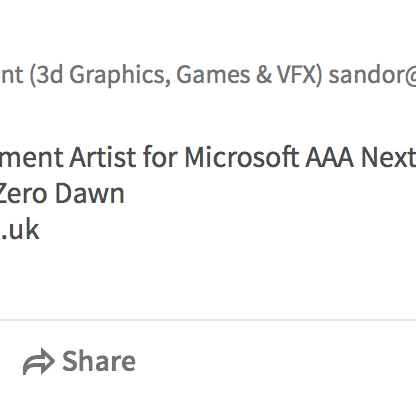
Task: Select the word Artist in the post
Action: (x=102, y=157)
